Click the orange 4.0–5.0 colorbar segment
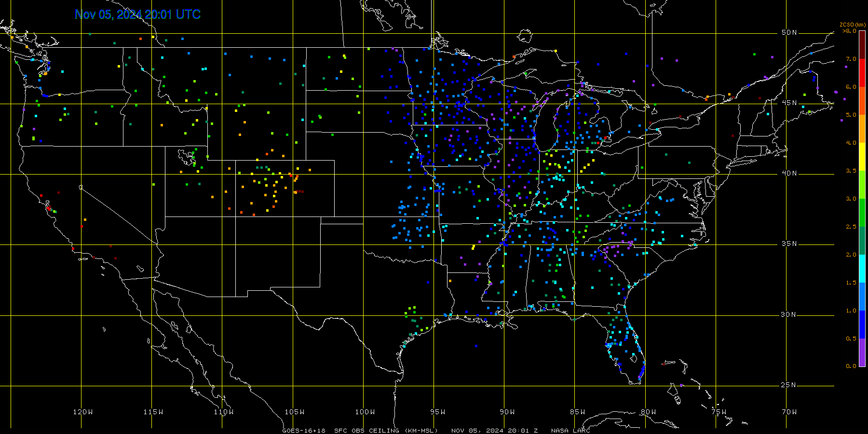Image resolution: width=868 pixels, height=434 pixels. 862,129
